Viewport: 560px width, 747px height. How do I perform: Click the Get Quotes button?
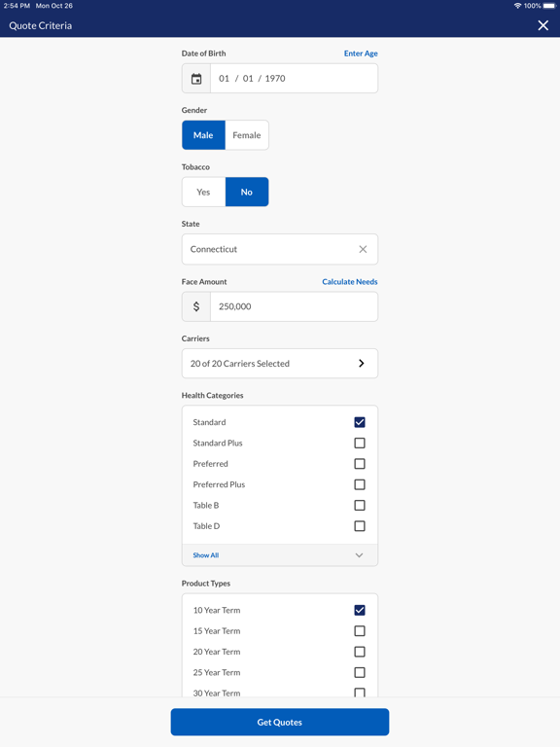(x=280, y=723)
